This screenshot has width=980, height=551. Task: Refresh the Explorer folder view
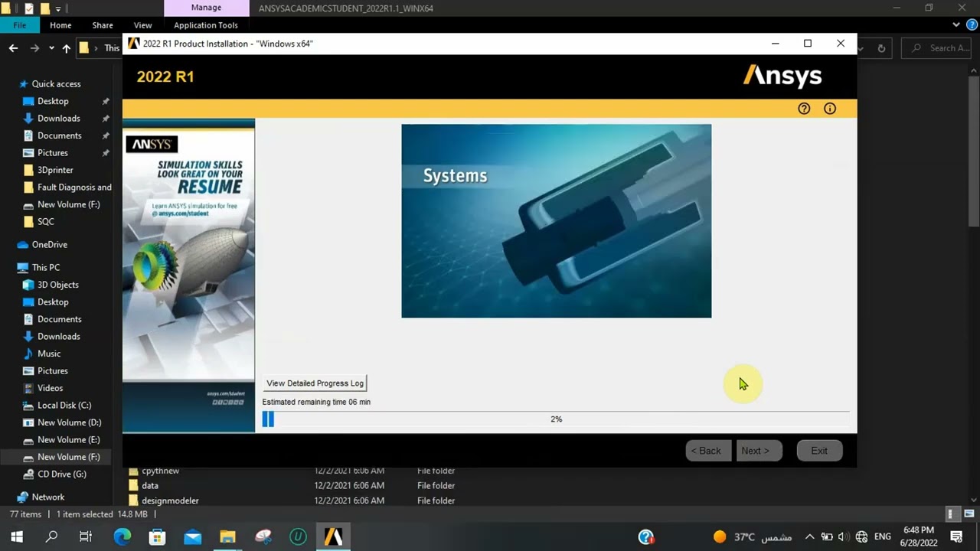(x=881, y=48)
